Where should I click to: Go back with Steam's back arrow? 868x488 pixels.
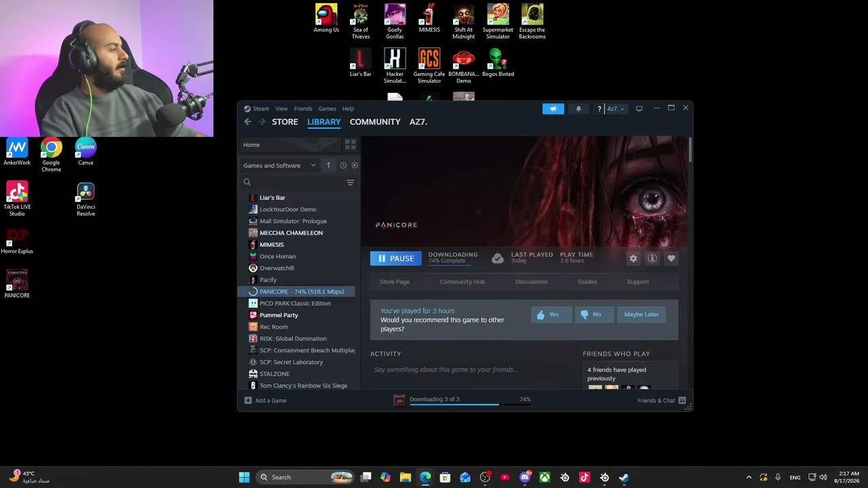click(248, 122)
